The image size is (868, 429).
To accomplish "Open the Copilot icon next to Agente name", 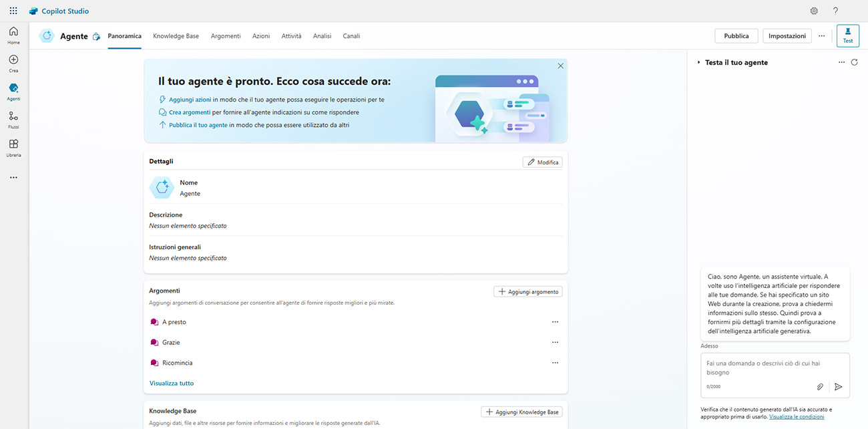I will tap(95, 35).
